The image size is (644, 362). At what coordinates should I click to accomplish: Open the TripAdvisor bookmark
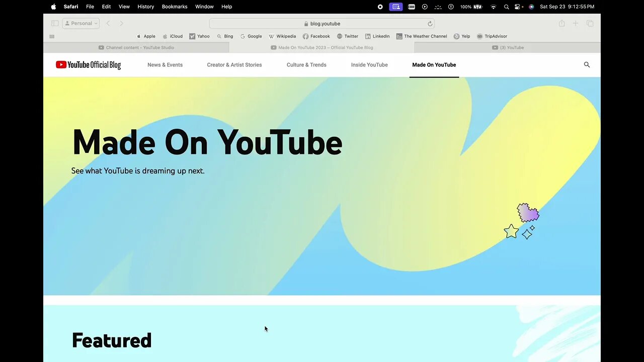[492, 36]
